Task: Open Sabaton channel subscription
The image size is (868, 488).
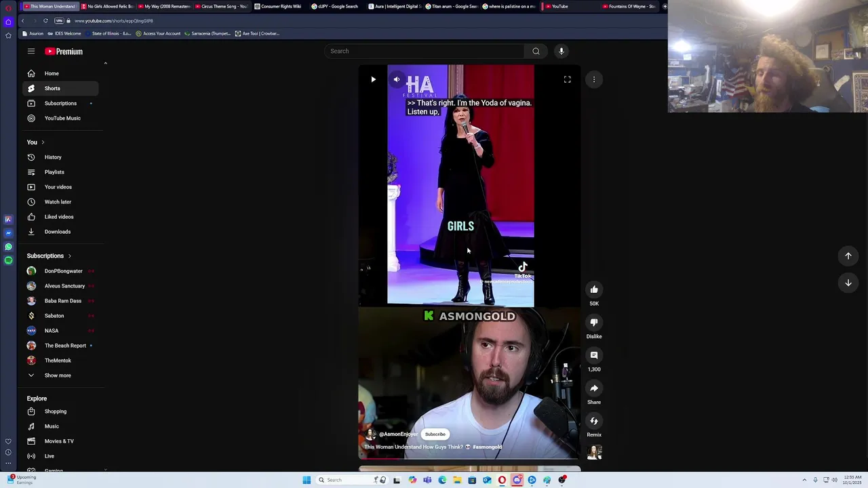Action: click(x=60, y=316)
